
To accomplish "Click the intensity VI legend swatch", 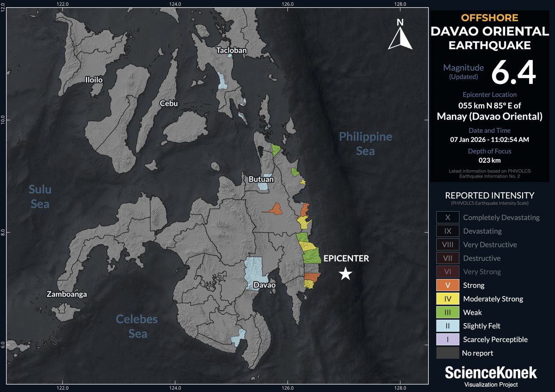I will (x=447, y=272).
